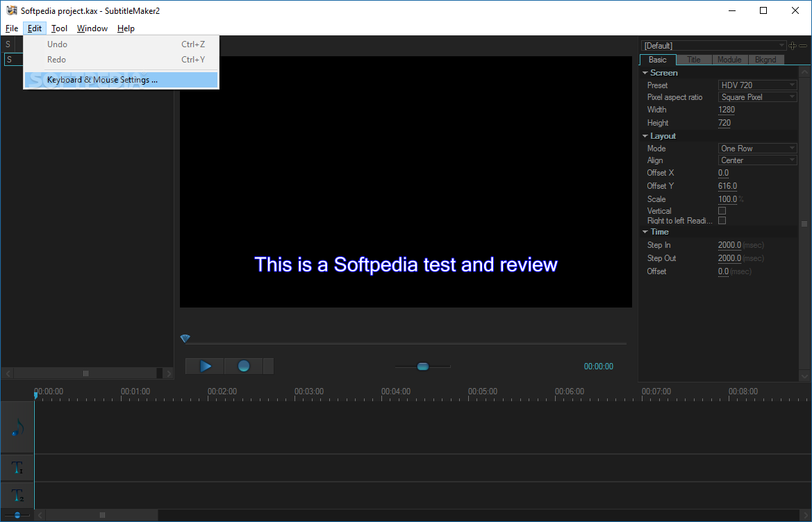The image size is (812, 522).
Task: Collapse the Time section
Action: pos(645,232)
